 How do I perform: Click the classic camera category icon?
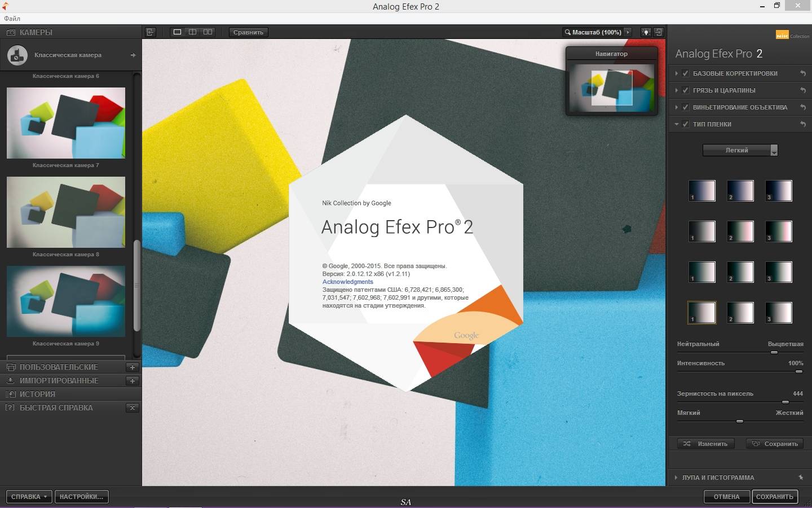[17, 55]
